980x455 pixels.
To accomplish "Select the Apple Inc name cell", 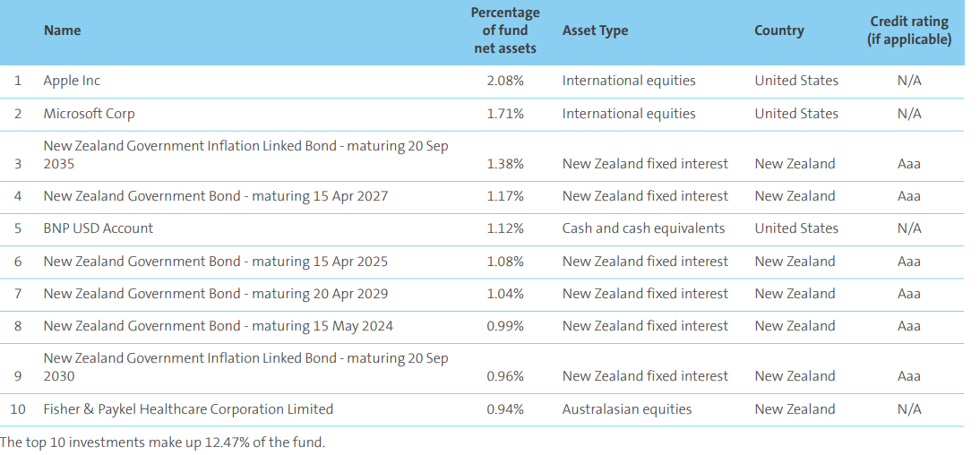I will pyautogui.click(x=72, y=81).
